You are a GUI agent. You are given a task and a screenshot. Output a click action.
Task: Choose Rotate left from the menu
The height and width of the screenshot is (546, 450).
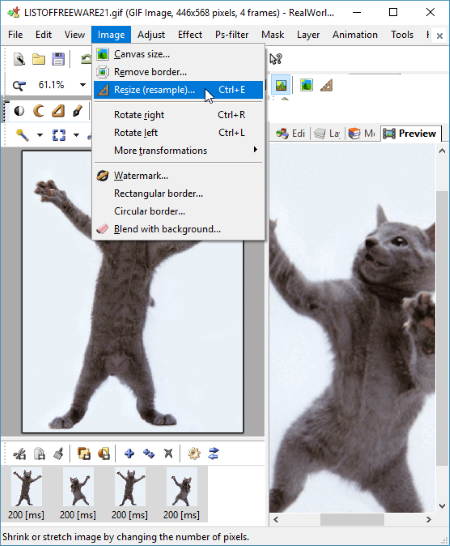tap(178, 133)
